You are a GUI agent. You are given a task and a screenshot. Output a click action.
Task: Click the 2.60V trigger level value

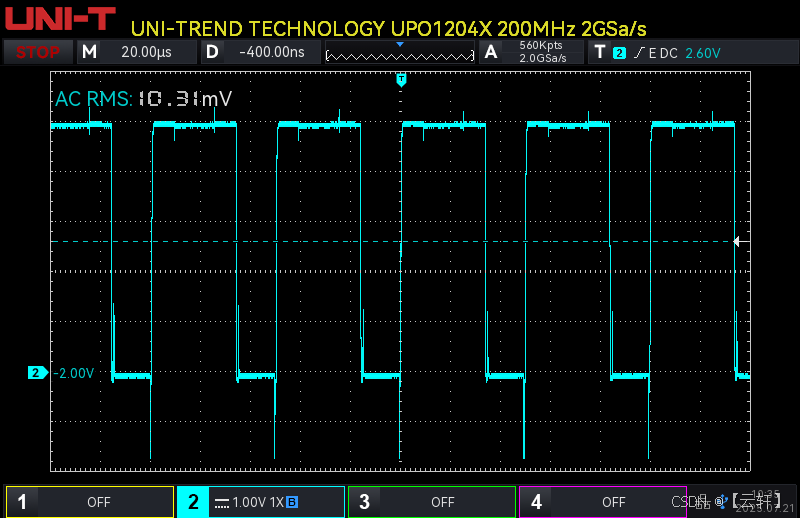(x=703, y=53)
